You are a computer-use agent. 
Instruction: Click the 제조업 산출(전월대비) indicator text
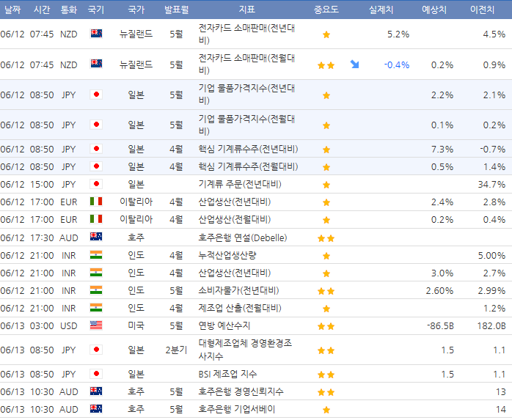240,308
